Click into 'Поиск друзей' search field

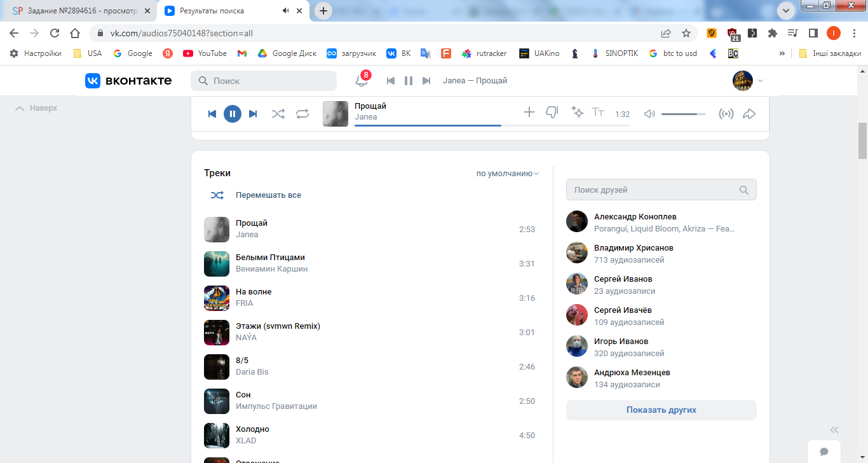click(x=661, y=190)
